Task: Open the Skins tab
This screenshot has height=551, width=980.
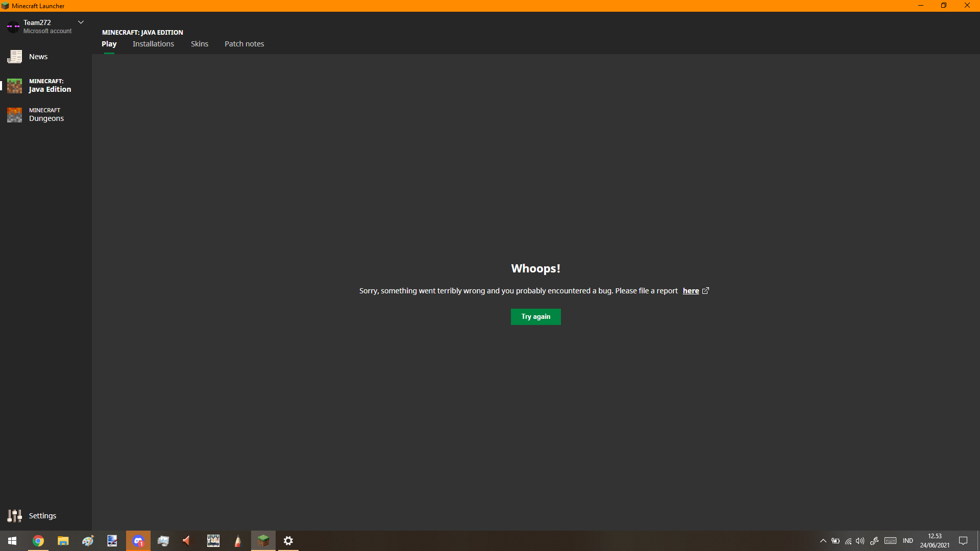Action: 200,44
